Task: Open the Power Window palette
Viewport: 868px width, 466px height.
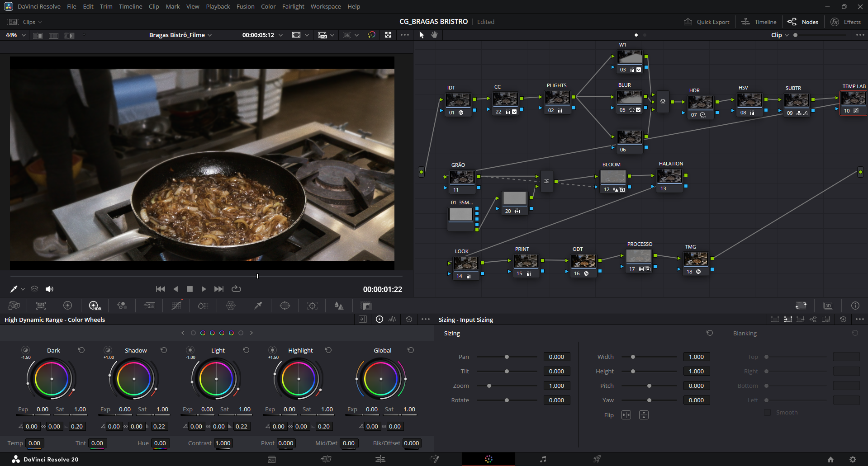Action: point(285,306)
